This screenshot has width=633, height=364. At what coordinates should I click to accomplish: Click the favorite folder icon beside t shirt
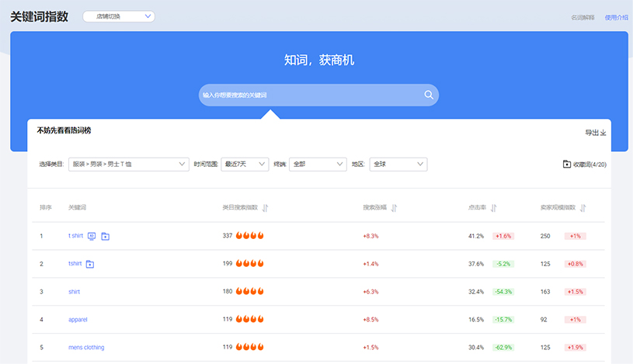106,236
